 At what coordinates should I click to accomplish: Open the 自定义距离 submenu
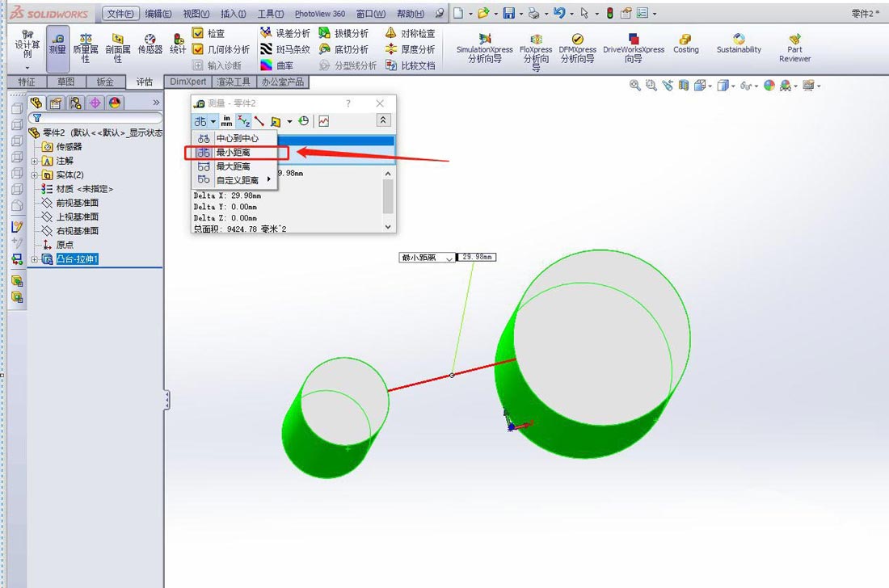coord(234,180)
